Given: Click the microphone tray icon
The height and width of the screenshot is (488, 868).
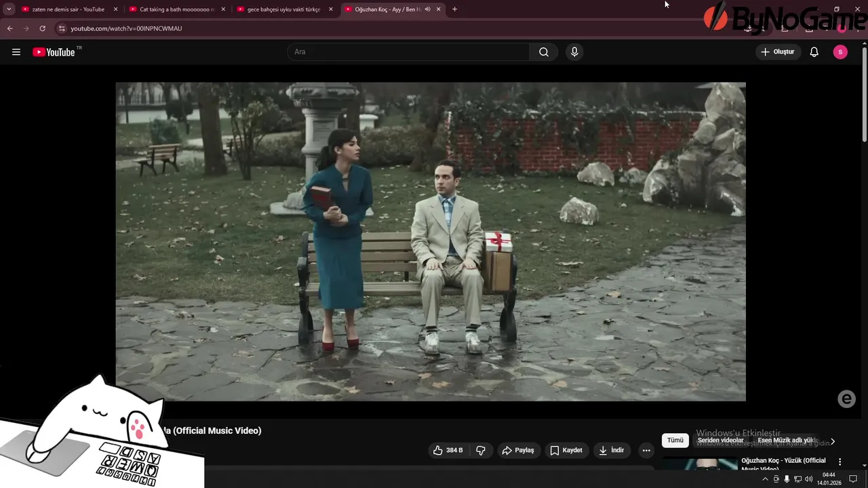Looking at the screenshot, I should tap(787, 479).
